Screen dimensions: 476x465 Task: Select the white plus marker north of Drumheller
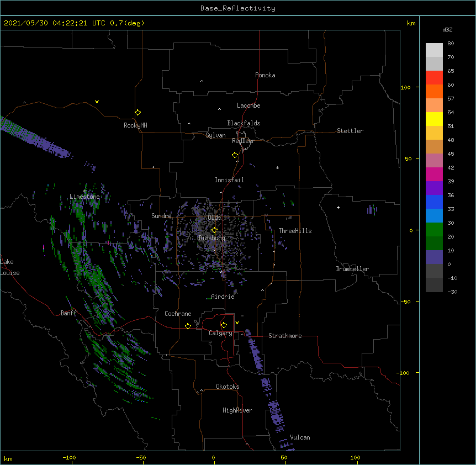pos(338,207)
